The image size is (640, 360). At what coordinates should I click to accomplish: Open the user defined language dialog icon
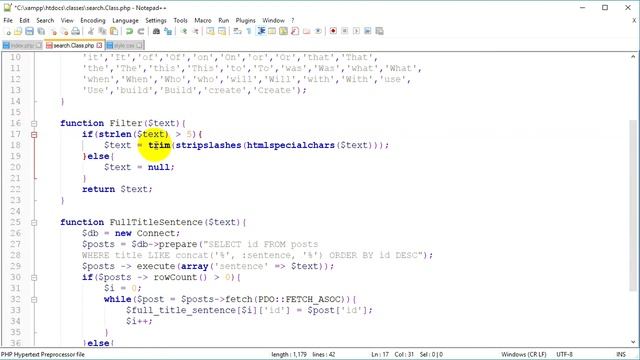click(x=272, y=31)
